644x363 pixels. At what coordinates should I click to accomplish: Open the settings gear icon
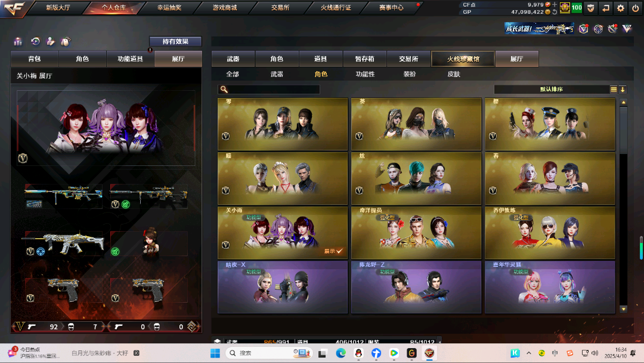(x=621, y=8)
